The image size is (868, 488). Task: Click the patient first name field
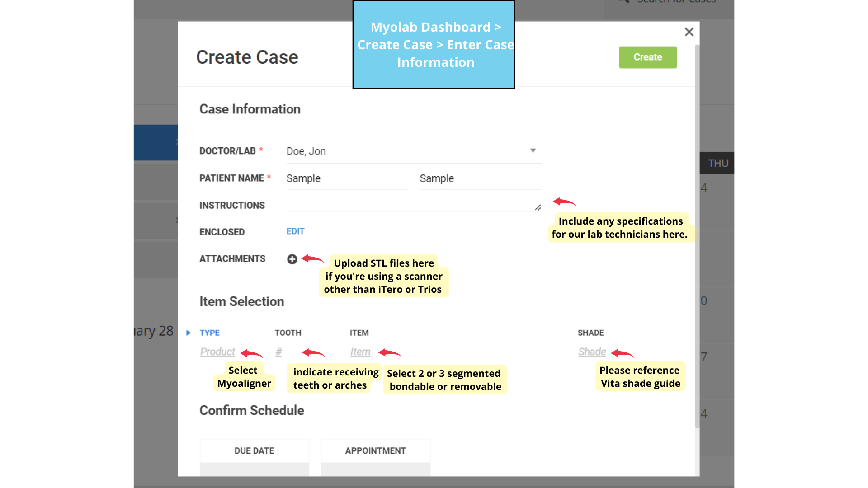(346, 179)
